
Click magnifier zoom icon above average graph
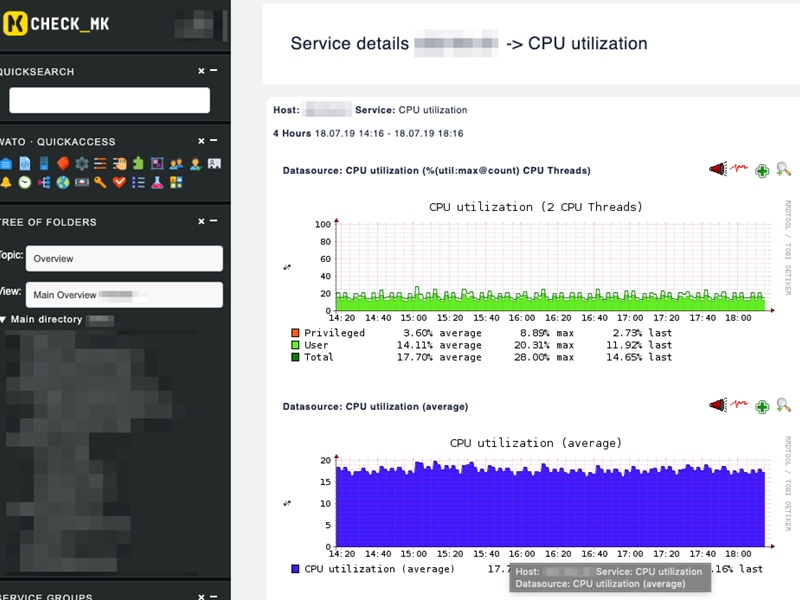pyautogui.click(x=783, y=406)
